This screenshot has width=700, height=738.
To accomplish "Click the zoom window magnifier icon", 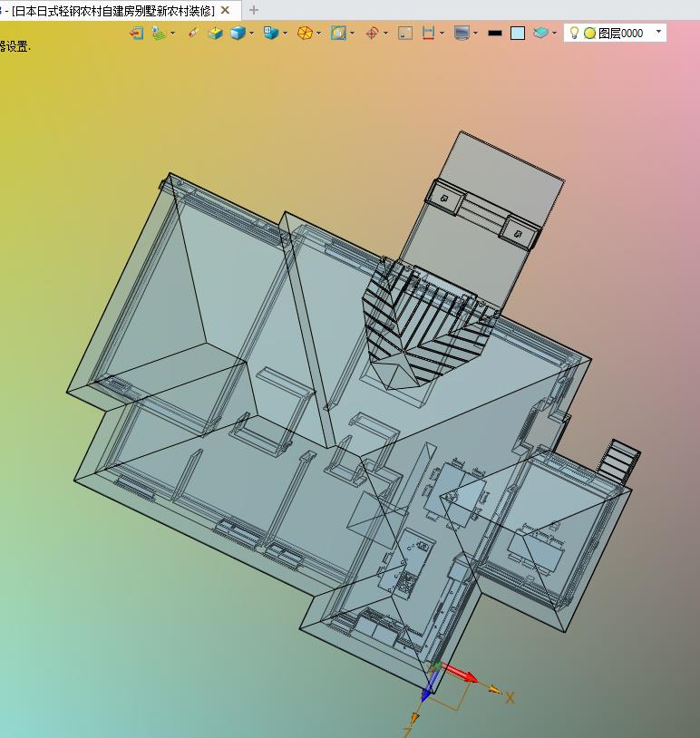I will pyautogui.click(x=338, y=33).
